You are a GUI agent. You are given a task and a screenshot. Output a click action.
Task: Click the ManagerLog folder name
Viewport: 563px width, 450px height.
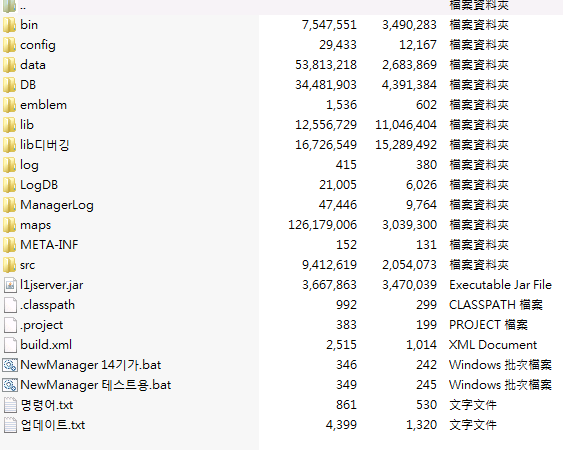(x=57, y=205)
